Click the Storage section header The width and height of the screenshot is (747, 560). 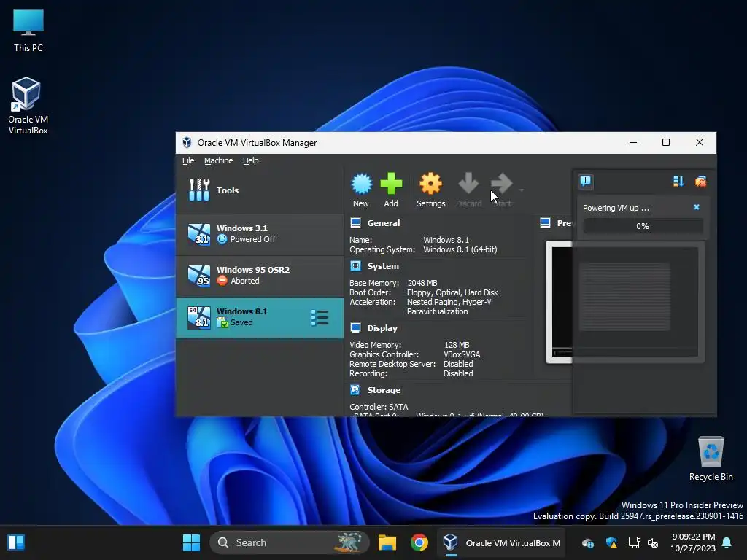384,390
